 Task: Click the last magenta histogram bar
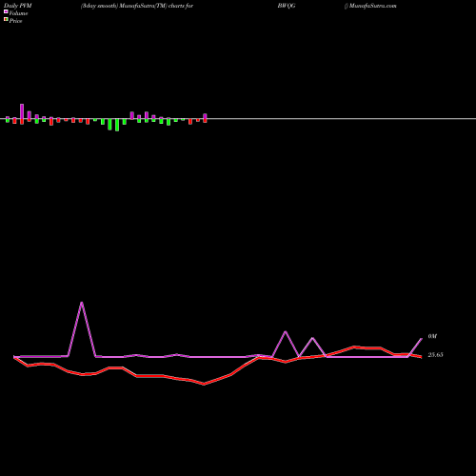point(205,116)
